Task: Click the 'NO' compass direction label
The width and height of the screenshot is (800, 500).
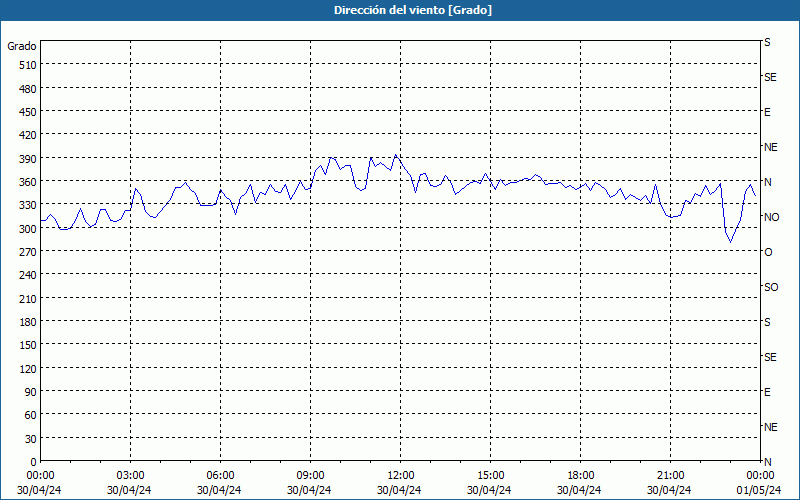Action: click(771, 217)
